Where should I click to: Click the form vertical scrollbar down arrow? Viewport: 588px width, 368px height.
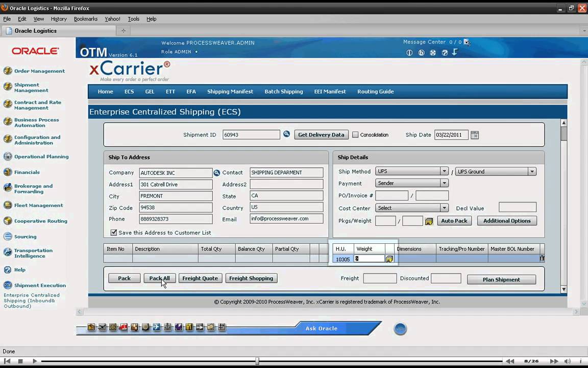(563, 289)
